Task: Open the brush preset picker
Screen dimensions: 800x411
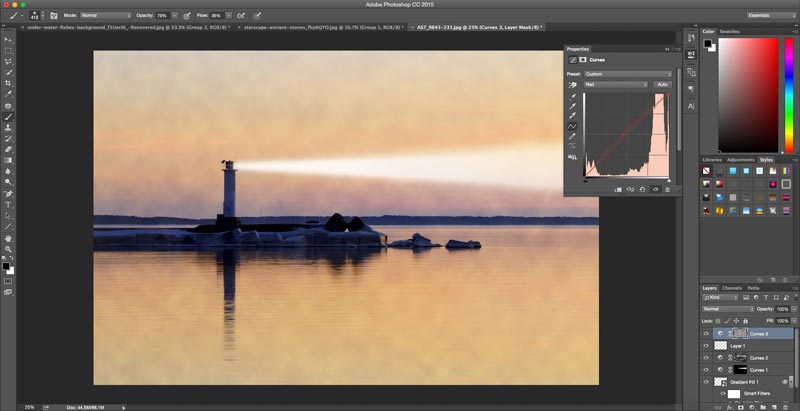Action: click(x=37, y=16)
